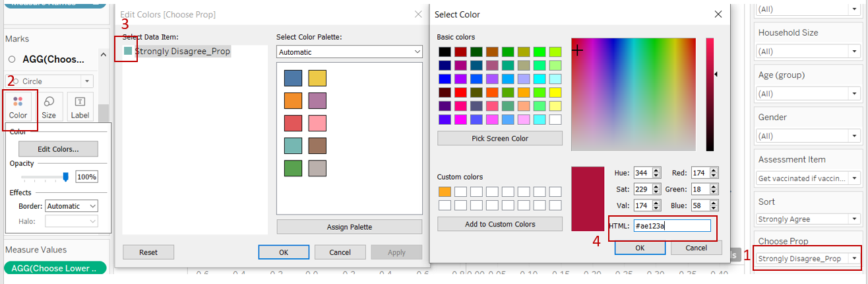Click the Size marks card button

(x=49, y=106)
